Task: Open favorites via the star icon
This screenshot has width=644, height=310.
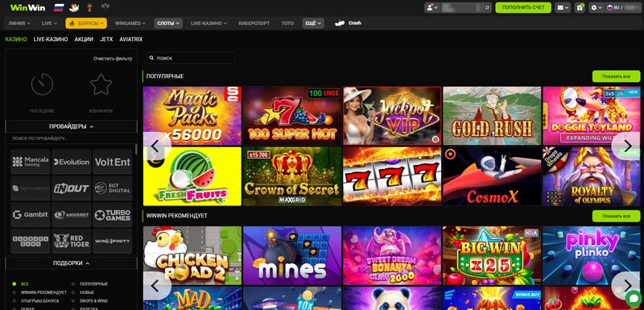Action: (x=101, y=85)
